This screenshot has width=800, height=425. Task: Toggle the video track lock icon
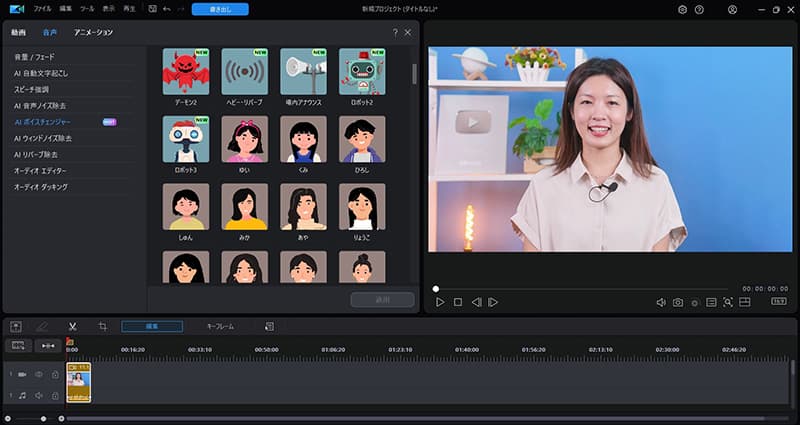(55, 374)
